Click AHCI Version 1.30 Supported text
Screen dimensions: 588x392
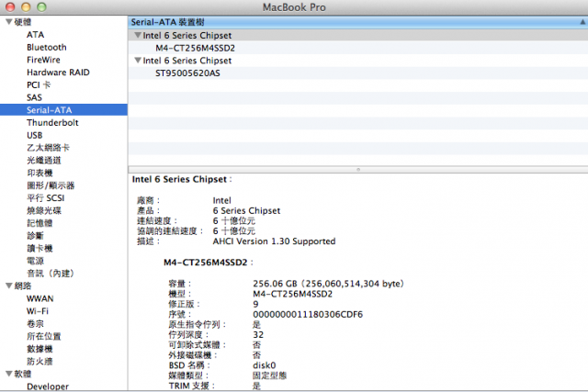pos(274,241)
